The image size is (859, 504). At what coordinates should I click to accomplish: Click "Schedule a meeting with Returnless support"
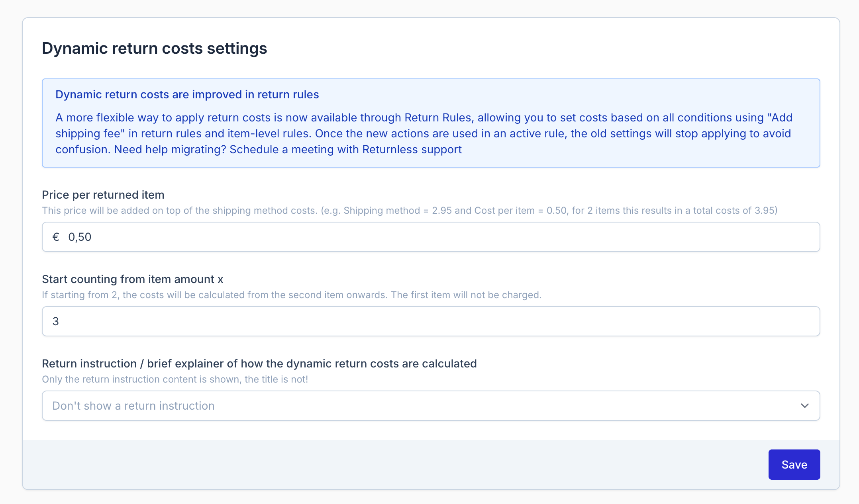pos(345,150)
